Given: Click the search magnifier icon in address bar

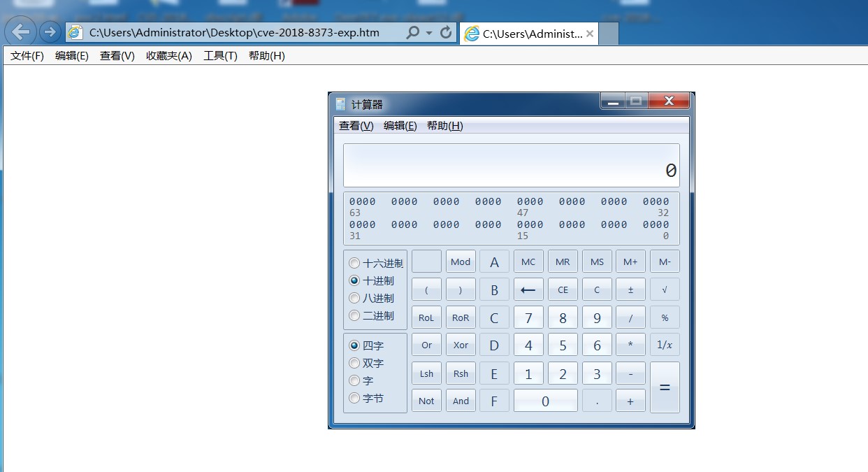Looking at the screenshot, I should tap(413, 33).
